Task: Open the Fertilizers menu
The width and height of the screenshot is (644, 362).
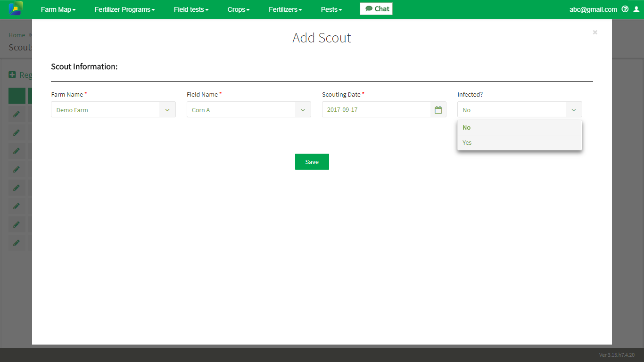Action: coord(285,9)
